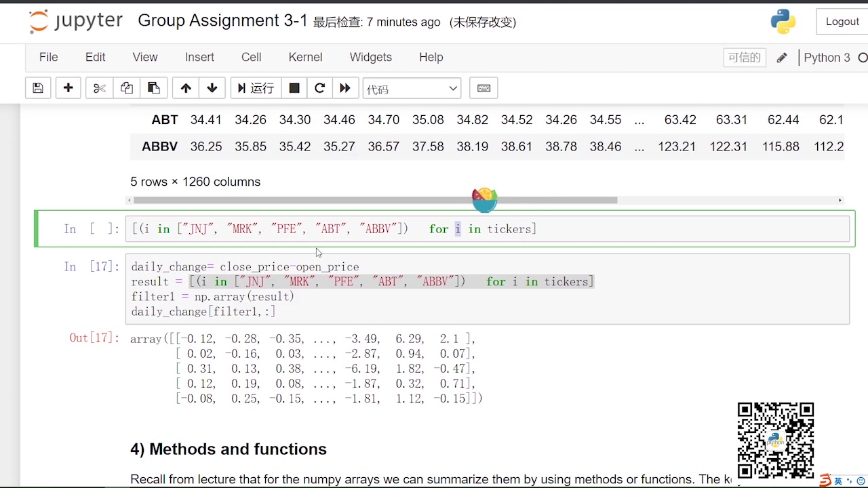Restart kernel and run all cells

[x=345, y=88]
